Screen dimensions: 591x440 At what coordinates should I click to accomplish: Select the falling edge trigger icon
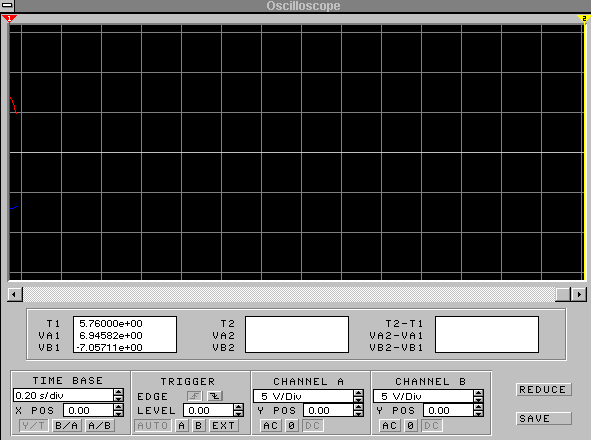[215, 396]
